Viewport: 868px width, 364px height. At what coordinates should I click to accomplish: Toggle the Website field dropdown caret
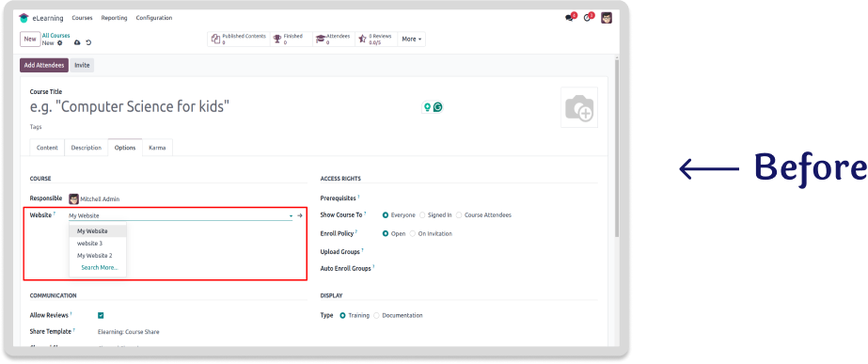[292, 215]
